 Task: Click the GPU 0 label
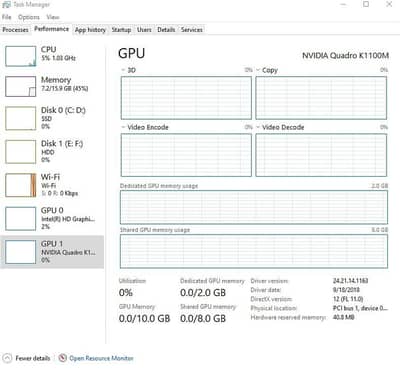[x=52, y=210]
